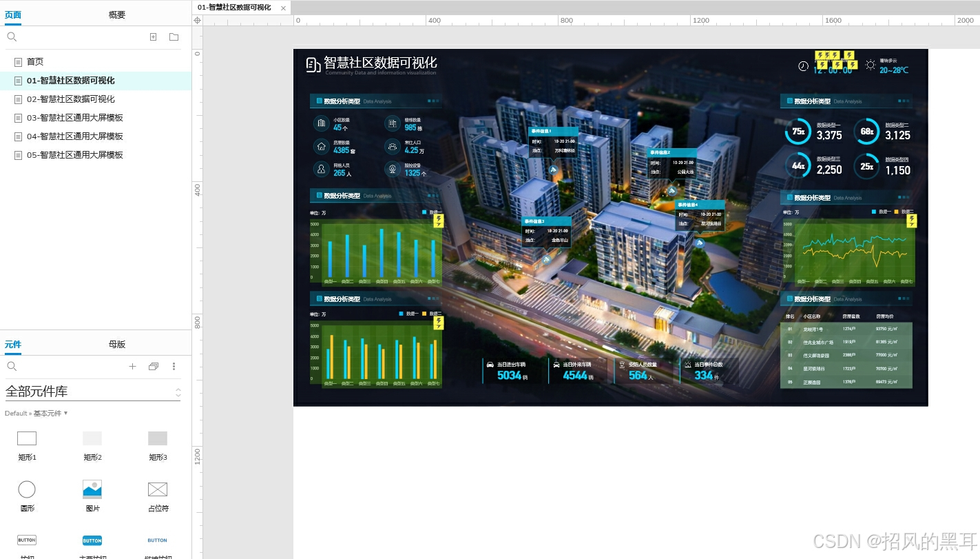Image resolution: width=980 pixels, height=559 pixels.
Task: Click the search icon in the widget library panel
Action: (x=12, y=367)
